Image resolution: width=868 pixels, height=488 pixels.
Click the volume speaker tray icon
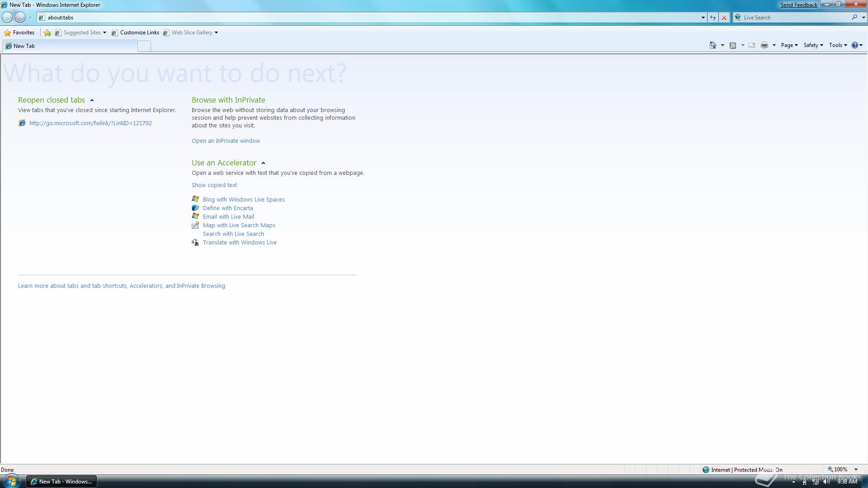826,482
